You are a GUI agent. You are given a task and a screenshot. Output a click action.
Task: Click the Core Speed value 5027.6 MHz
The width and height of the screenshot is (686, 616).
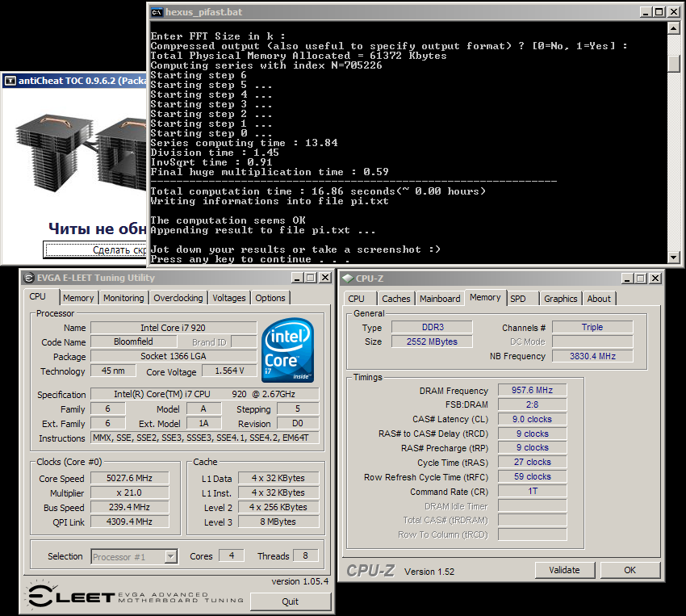click(x=129, y=478)
